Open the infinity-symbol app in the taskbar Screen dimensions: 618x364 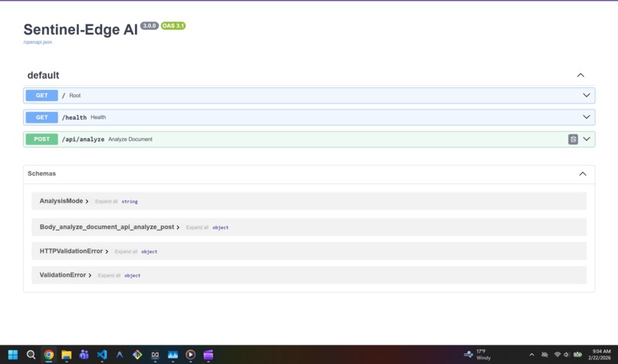155,355
